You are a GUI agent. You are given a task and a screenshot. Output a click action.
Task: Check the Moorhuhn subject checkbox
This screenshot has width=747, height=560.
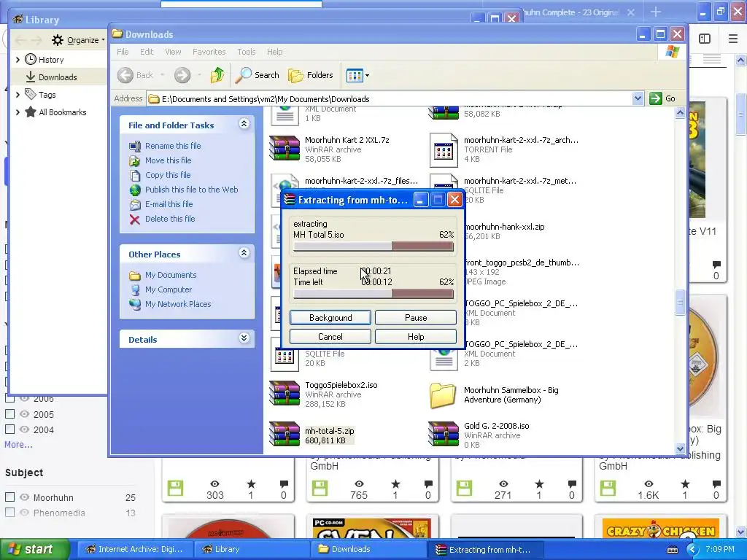[x=9, y=497]
